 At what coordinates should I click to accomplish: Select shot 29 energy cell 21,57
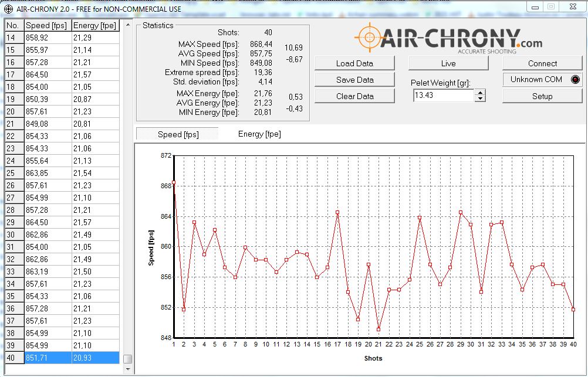[x=95, y=222]
